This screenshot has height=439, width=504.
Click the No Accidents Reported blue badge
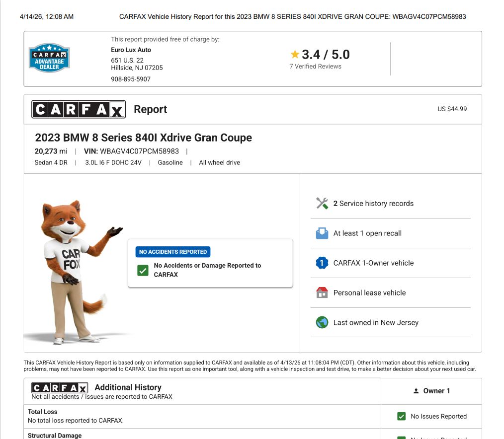[173, 252]
